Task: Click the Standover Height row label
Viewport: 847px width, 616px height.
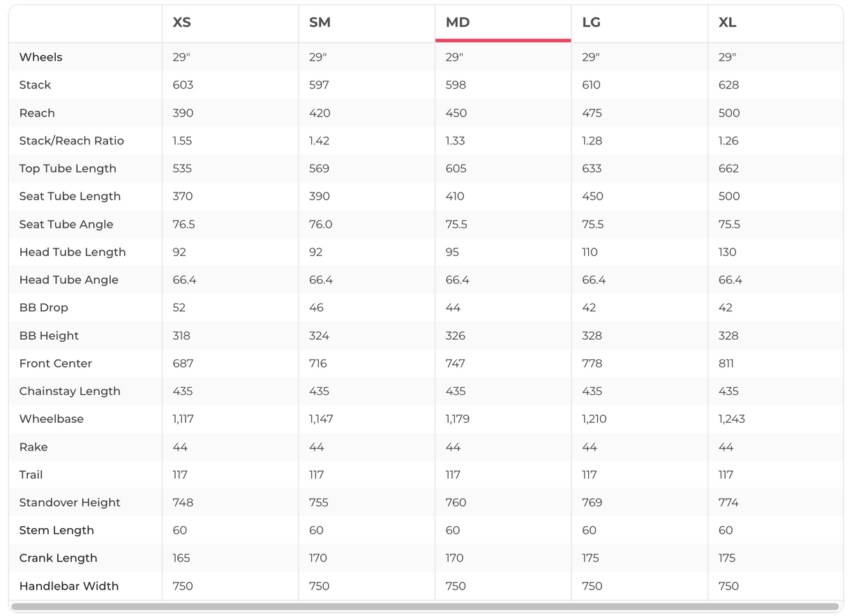Action: 70,503
